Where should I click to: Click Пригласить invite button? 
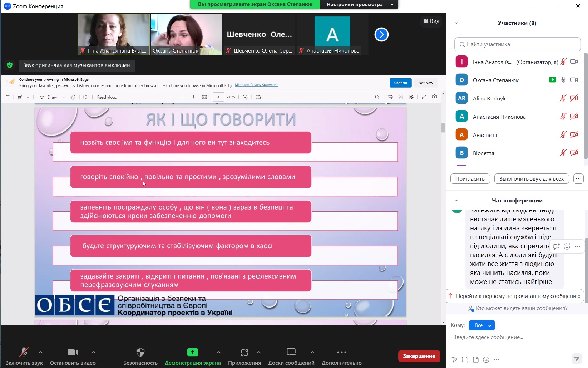(470, 179)
